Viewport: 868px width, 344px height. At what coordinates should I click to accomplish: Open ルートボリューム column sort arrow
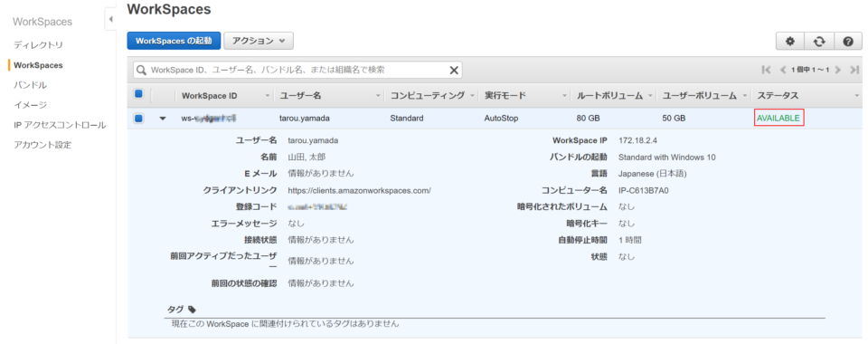(x=650, y=96)
